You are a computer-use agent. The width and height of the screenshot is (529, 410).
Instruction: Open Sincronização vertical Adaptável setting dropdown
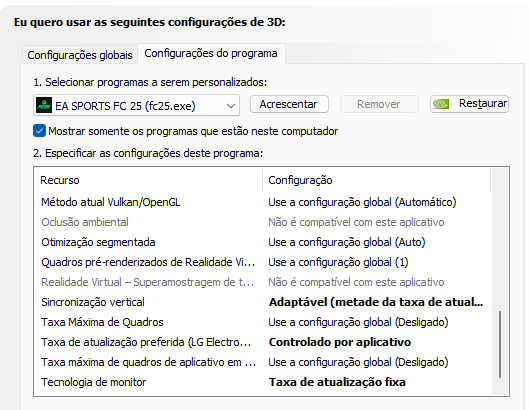[376, 302]
